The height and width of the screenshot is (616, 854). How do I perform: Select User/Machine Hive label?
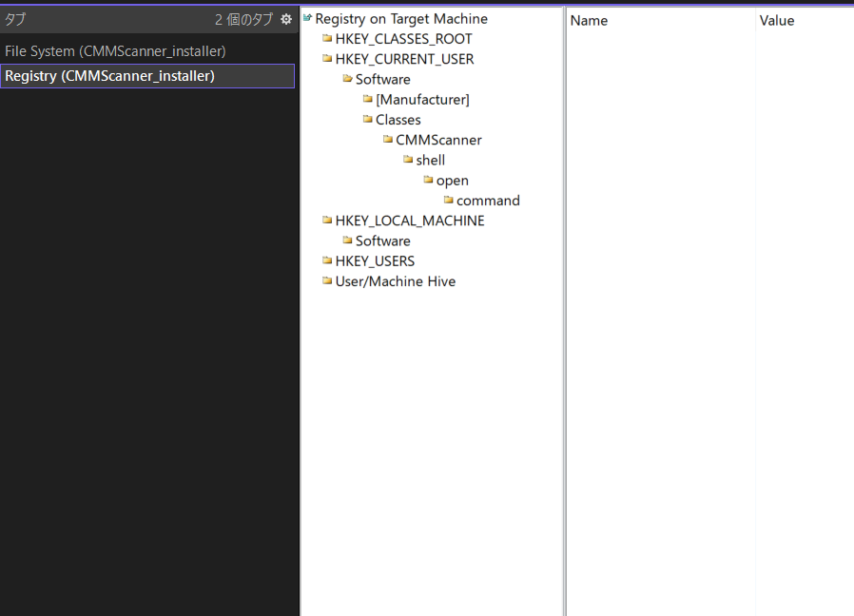[396, 281]
